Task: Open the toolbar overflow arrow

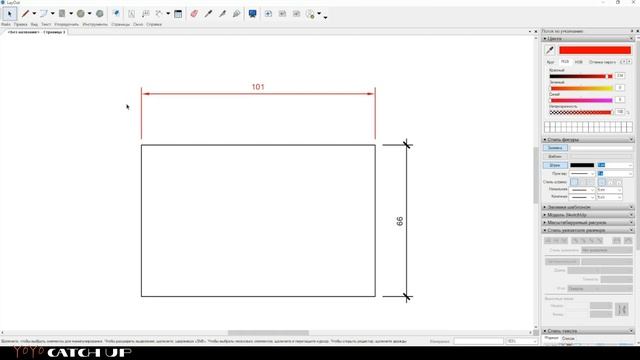Action: 325,18
